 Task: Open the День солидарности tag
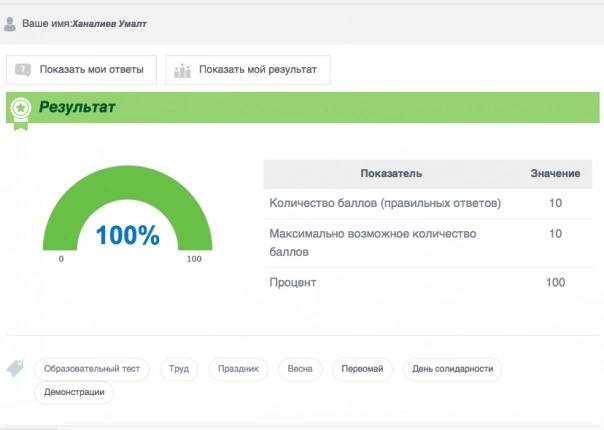(x=453, y=369)
